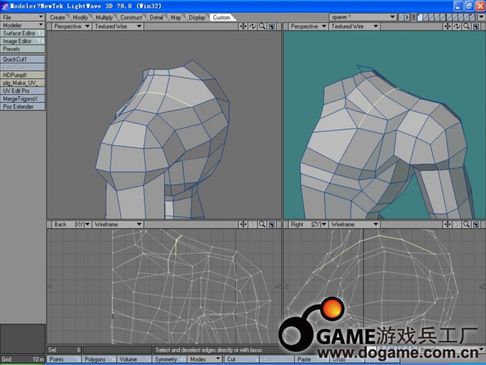
Task: Click the rotate icon of the gray Perspective viewport
Action: click(253, 26)
